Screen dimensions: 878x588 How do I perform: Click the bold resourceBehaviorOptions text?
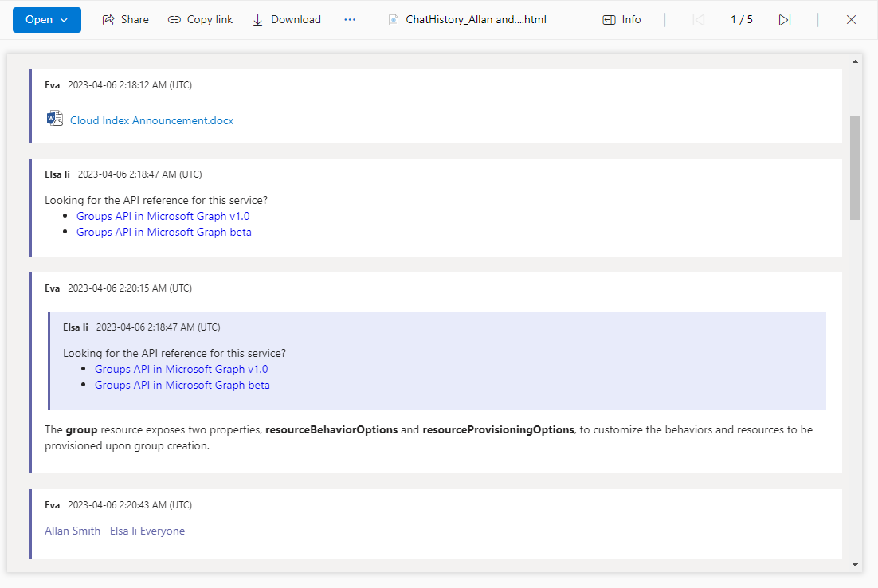click(331, 429)
